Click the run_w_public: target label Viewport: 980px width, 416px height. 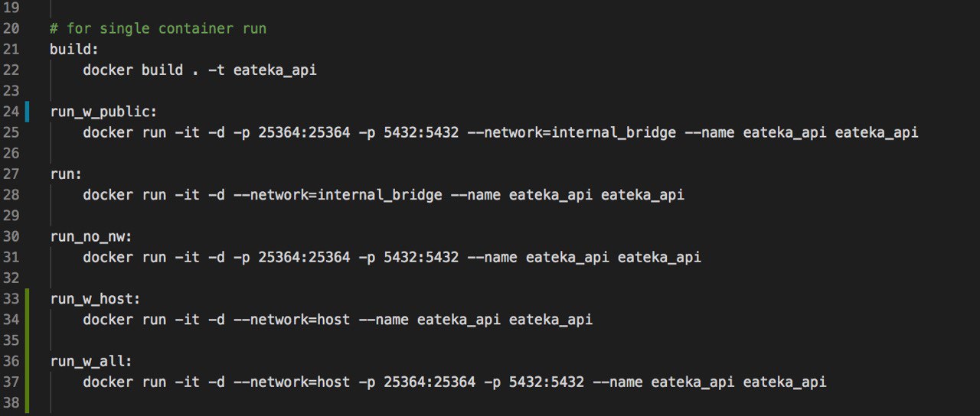tap(103, 112)
